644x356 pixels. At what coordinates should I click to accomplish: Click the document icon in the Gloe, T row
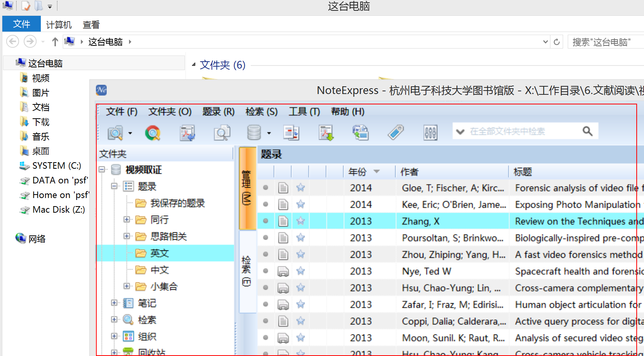click(x=283, y=188)
